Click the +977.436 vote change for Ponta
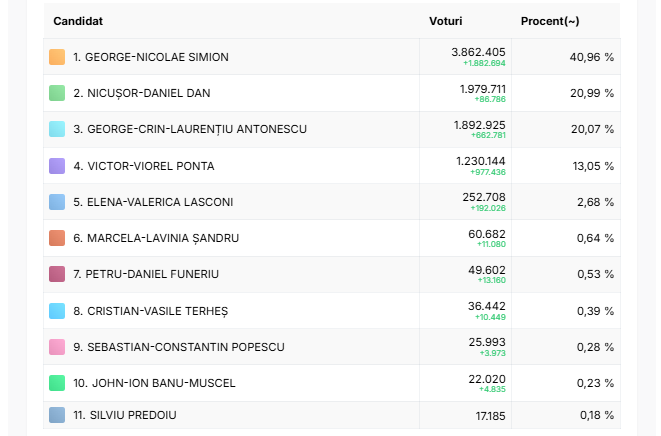 pos(488,172)
